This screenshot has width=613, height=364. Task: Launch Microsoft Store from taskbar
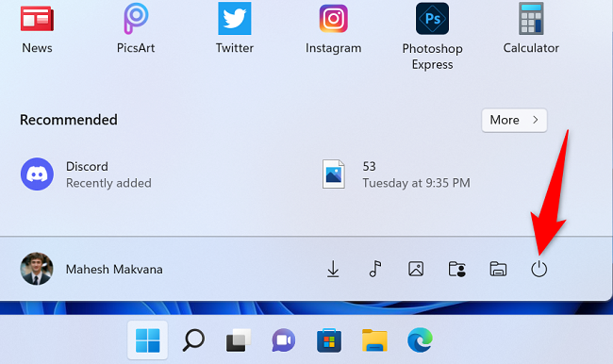(329, 340)
